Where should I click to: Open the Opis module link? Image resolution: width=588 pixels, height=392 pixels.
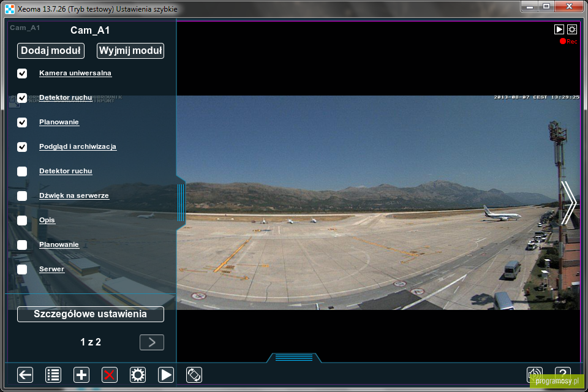tap(47, 220)
